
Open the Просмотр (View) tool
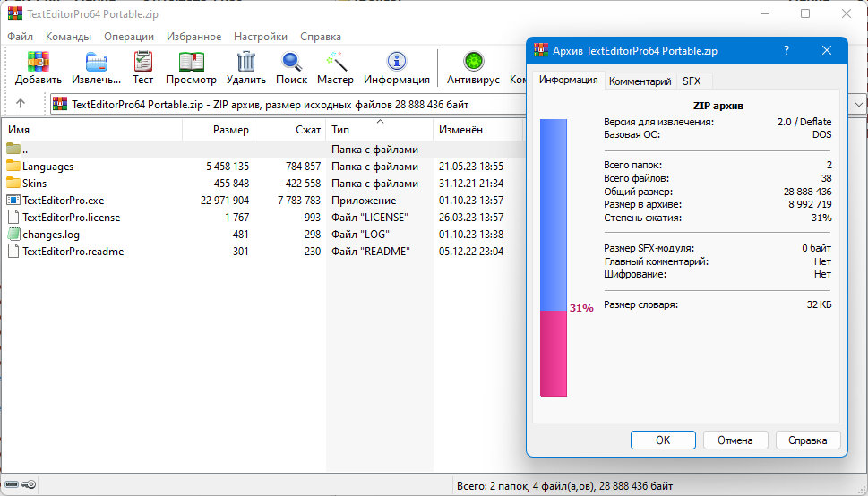(x=191, y=62)
